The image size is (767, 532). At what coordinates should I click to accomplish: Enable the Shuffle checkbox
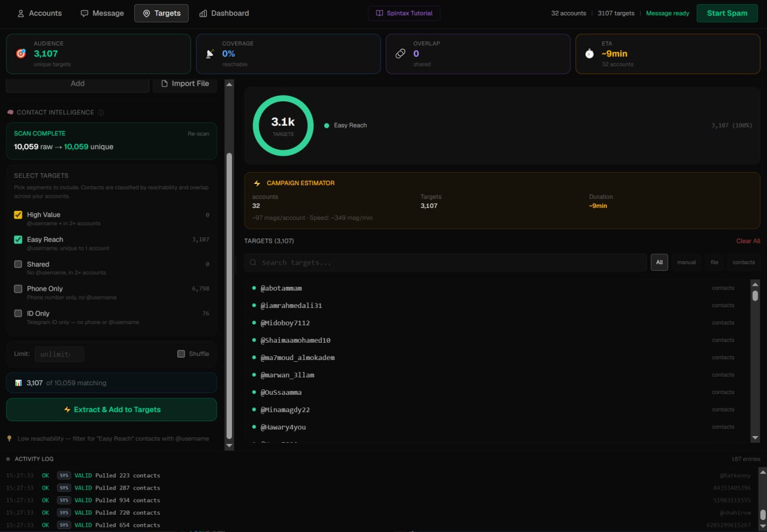coord(181,354)
